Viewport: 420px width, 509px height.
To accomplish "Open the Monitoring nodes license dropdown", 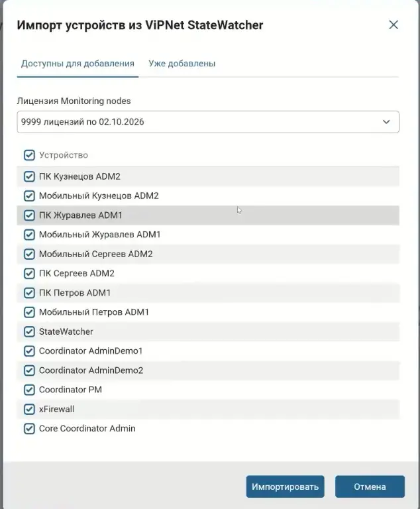I will pos(208,122).
